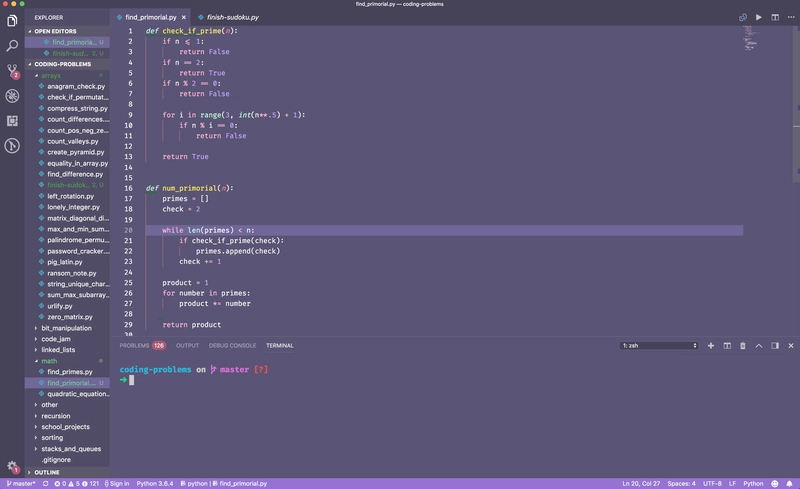Collapse the CODING-PROBLEMS section
The height and width of the screenshot is (489, 800).
click(67, 64)
